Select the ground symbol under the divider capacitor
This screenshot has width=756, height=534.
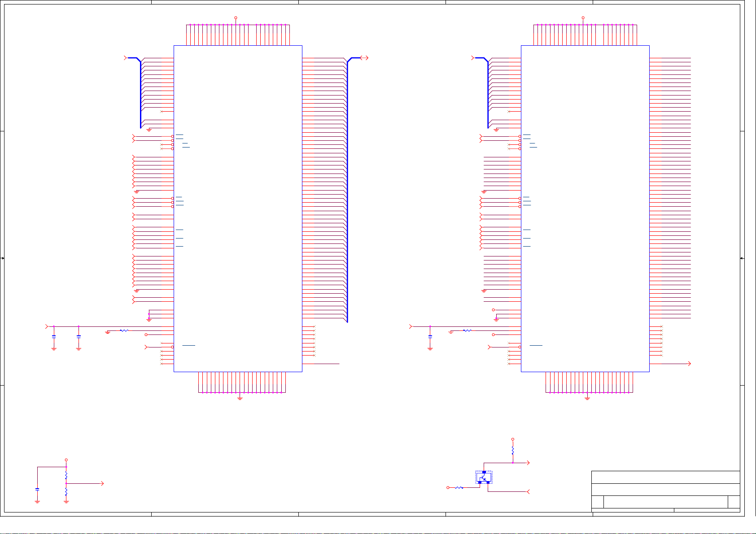[37, 502]
